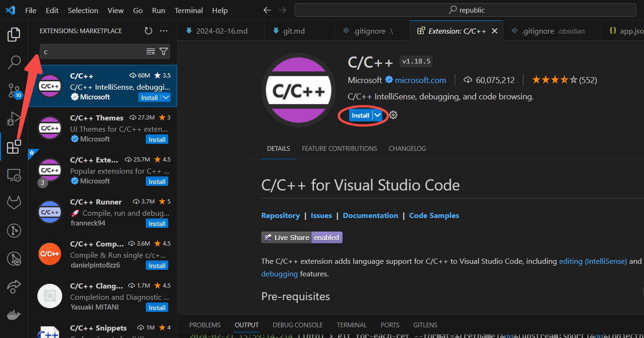Go back using the navigation arrow

267,10
